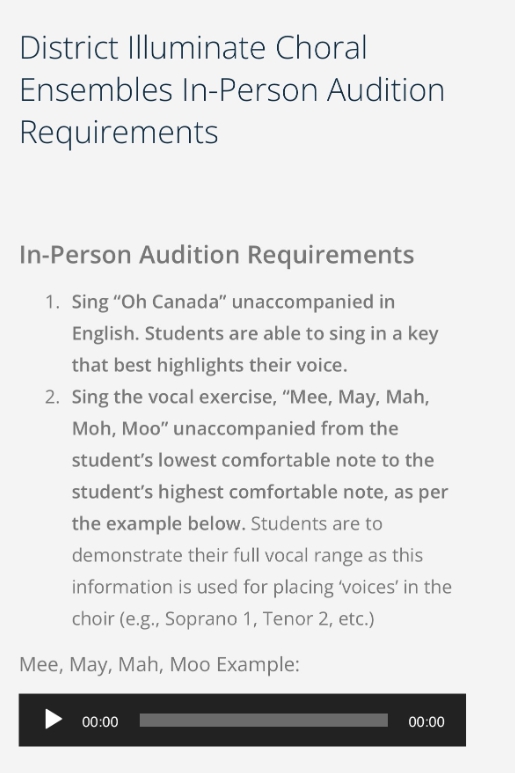Click the line that best highlights their voice
515x773 pixels.
pos(209,365)
